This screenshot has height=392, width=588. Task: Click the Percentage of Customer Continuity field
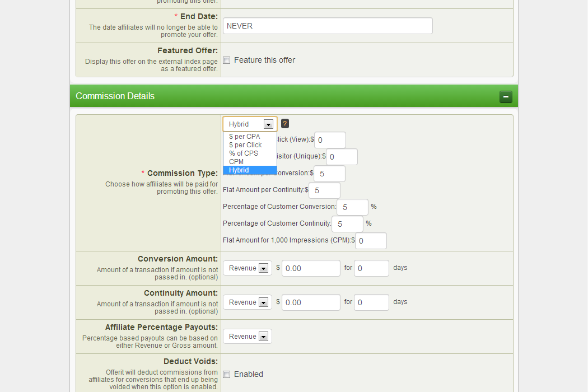click(x=347, y=224)
